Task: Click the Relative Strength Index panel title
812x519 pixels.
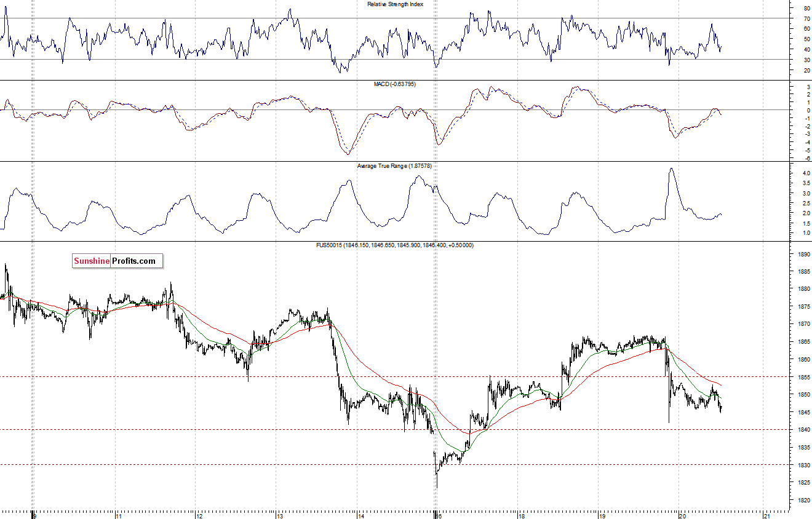Action: tap(395, 4)
